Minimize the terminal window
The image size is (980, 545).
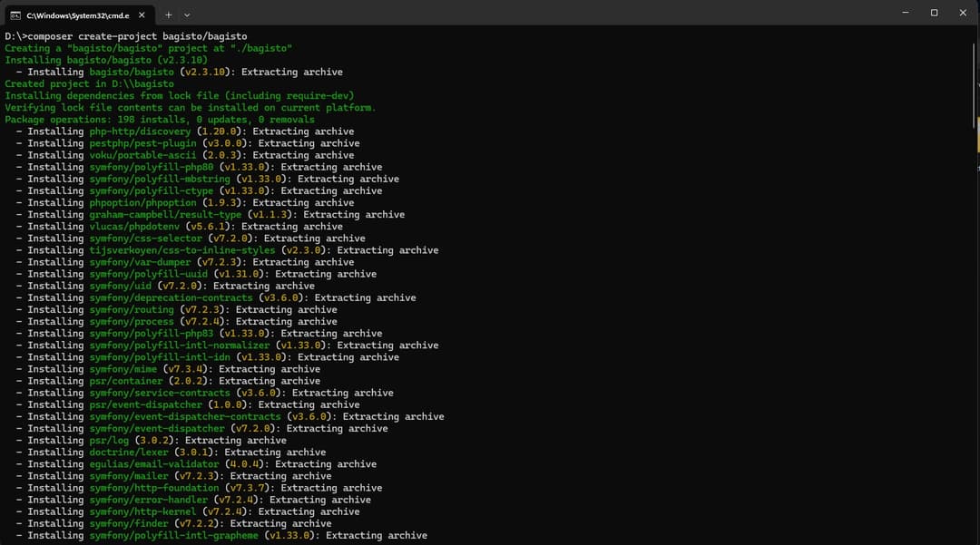[906, 13]
